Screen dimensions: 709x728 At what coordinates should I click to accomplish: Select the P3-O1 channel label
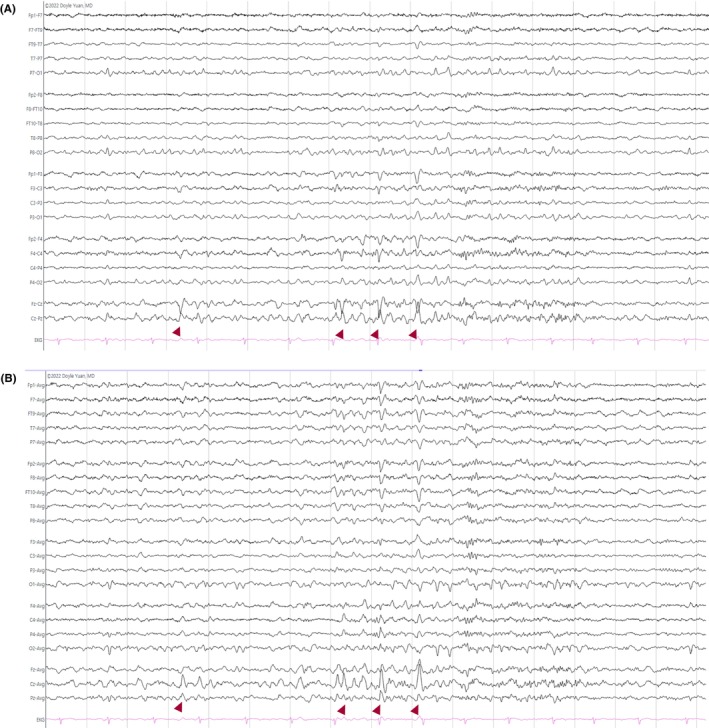[36, 217]
